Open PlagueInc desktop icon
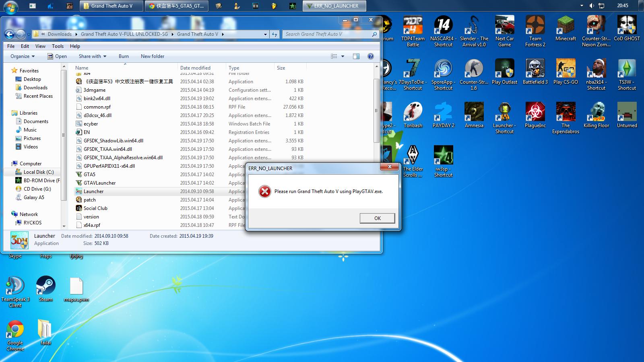This screenshot has height=362, width=644. coord(535,115)
